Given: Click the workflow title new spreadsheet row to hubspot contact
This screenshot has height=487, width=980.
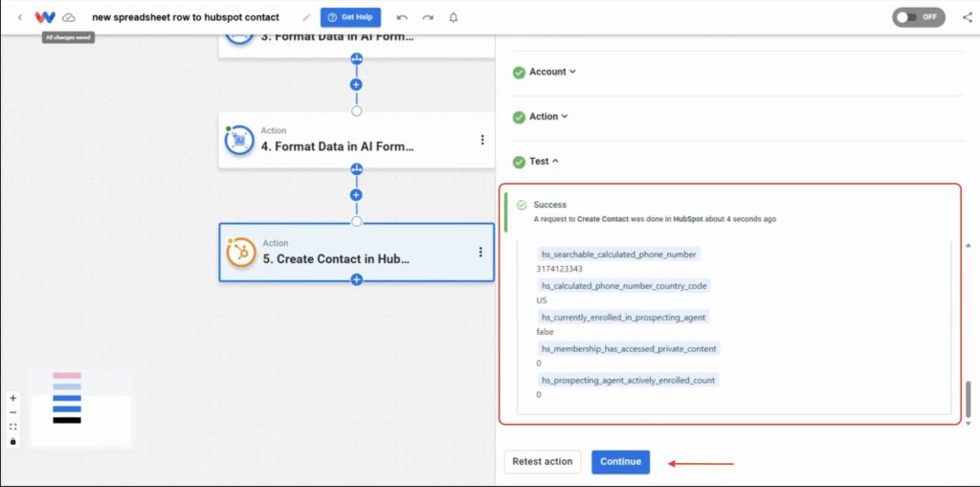Looking at the screenshot, I should (x=186, y=17).
